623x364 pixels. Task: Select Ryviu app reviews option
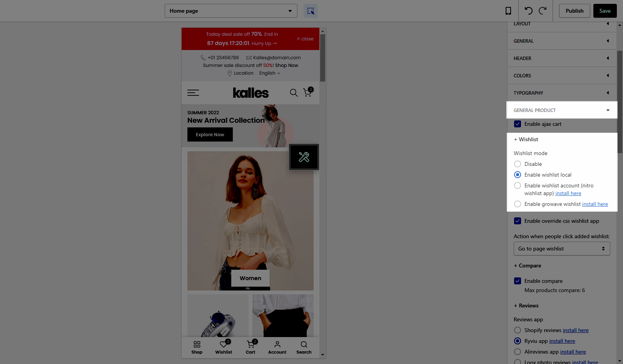(518, 341)
